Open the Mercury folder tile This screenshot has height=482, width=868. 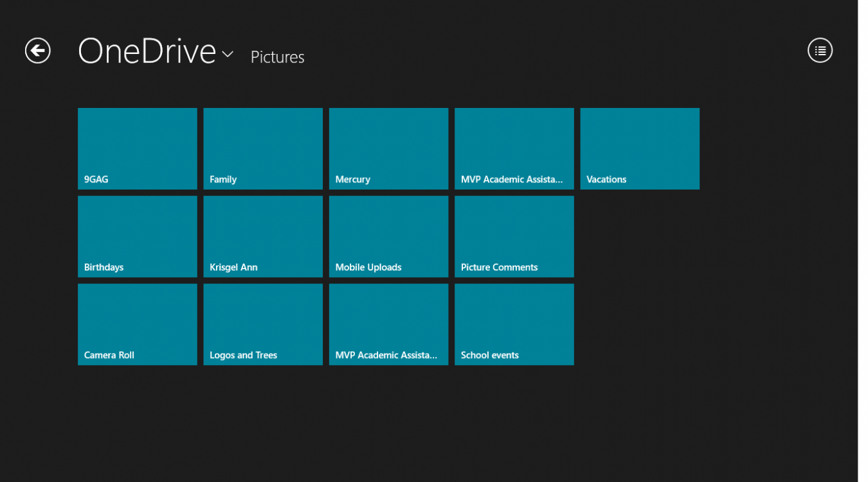388,148
